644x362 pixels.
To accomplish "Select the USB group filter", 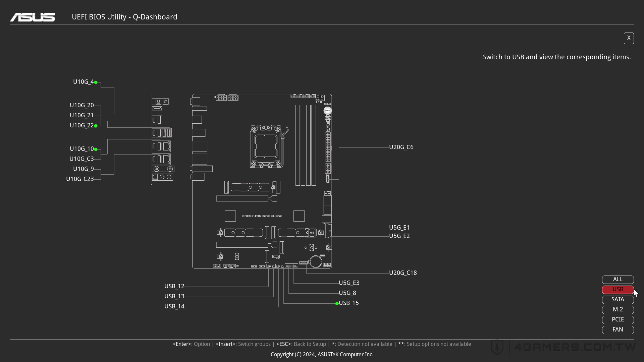I will (618, 290).
